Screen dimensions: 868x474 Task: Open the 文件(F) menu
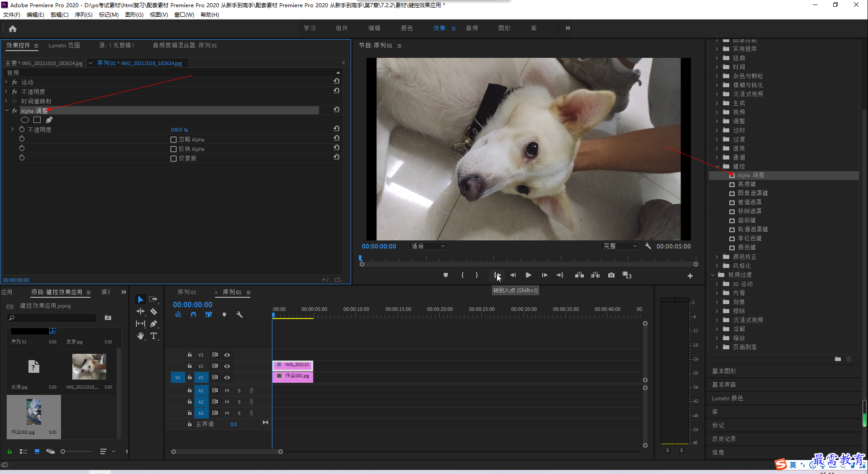12,15
